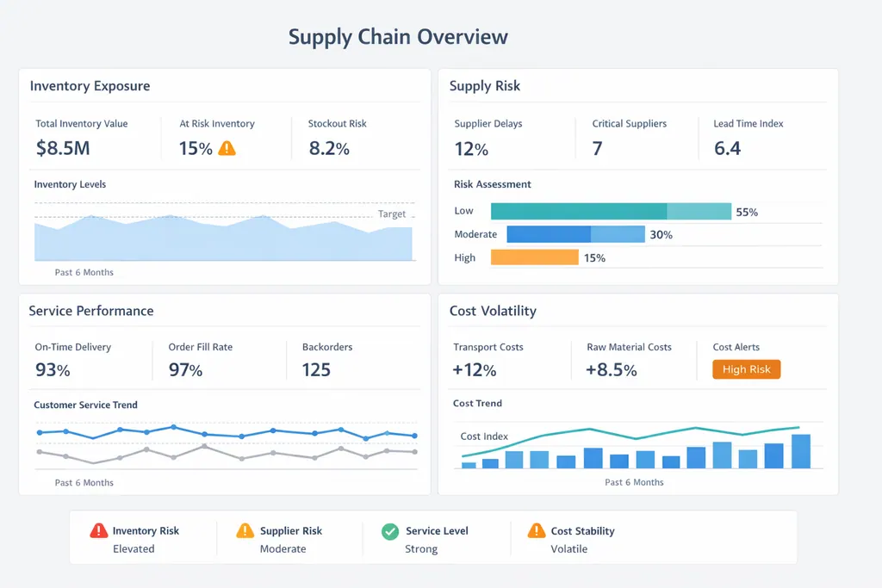Image resolution: width=882 pixels, height=588 pixels.
Task: Select the orange High risk bar
Action: 534,257
